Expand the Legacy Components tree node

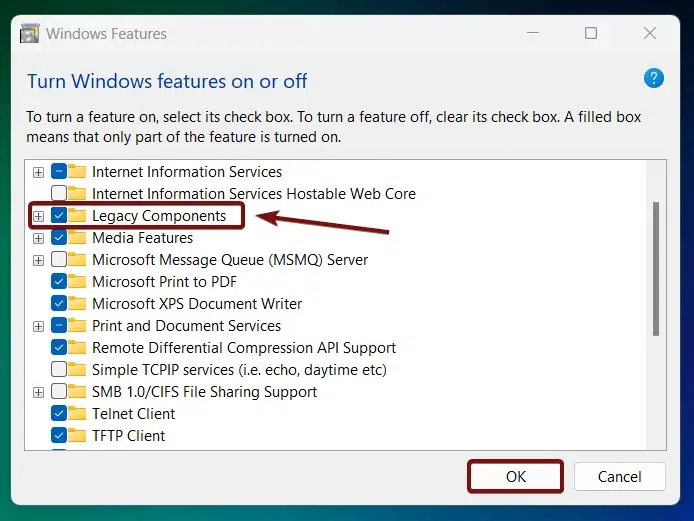[x=39, y=216]
